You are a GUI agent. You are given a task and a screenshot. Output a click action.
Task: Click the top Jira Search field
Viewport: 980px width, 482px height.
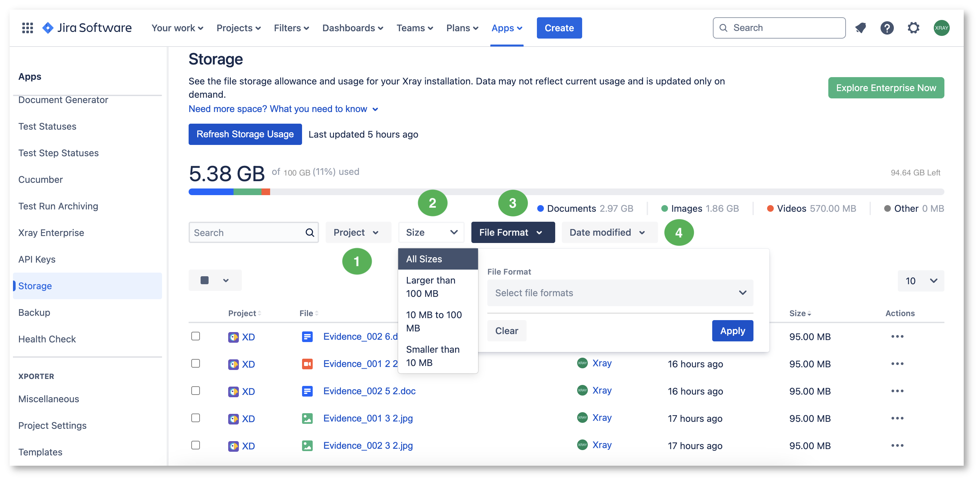(x=779, y=28)
